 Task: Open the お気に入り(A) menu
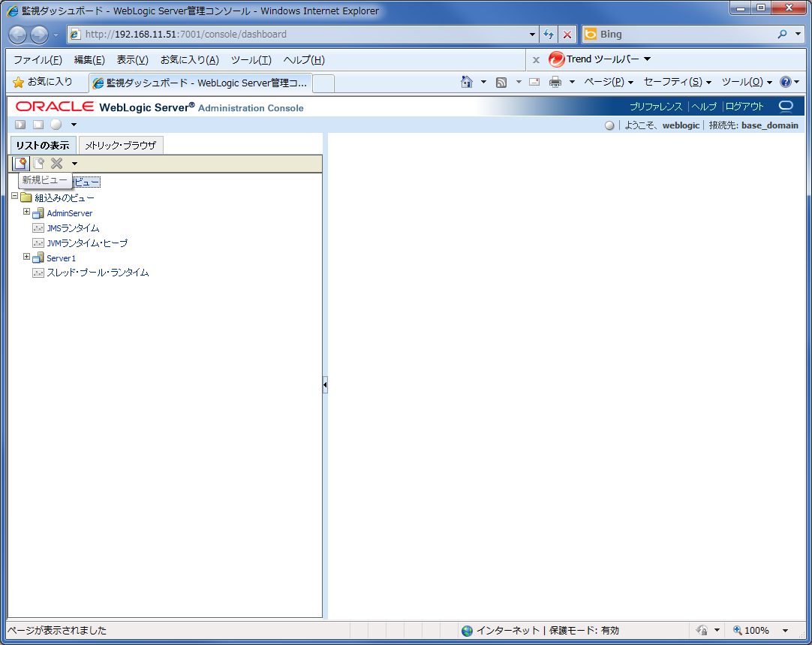[190, 60]
